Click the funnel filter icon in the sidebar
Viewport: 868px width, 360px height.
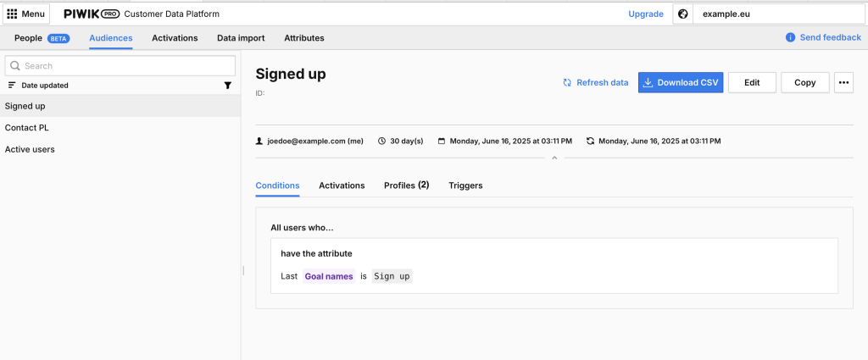(x=227, y=86)
